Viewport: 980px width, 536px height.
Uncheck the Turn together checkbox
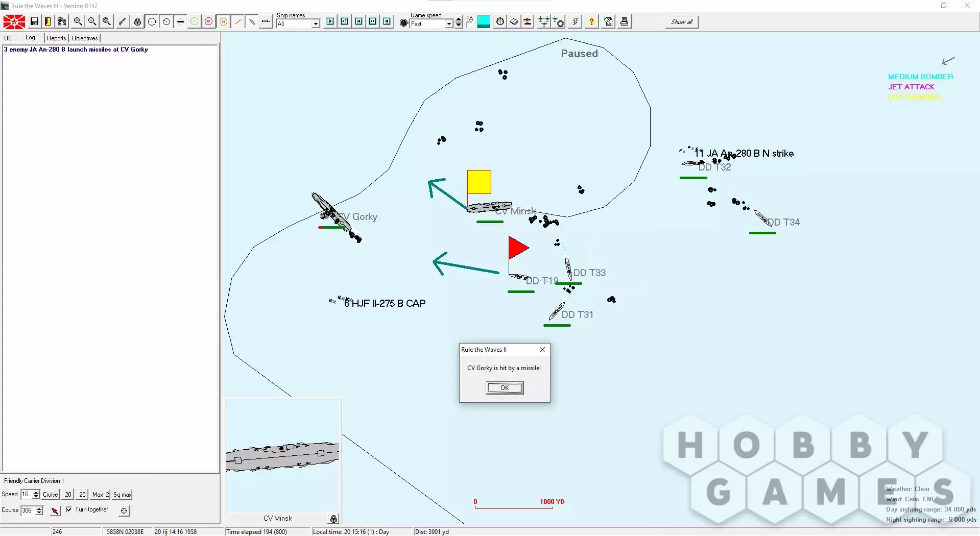click(x=69, y=509)
